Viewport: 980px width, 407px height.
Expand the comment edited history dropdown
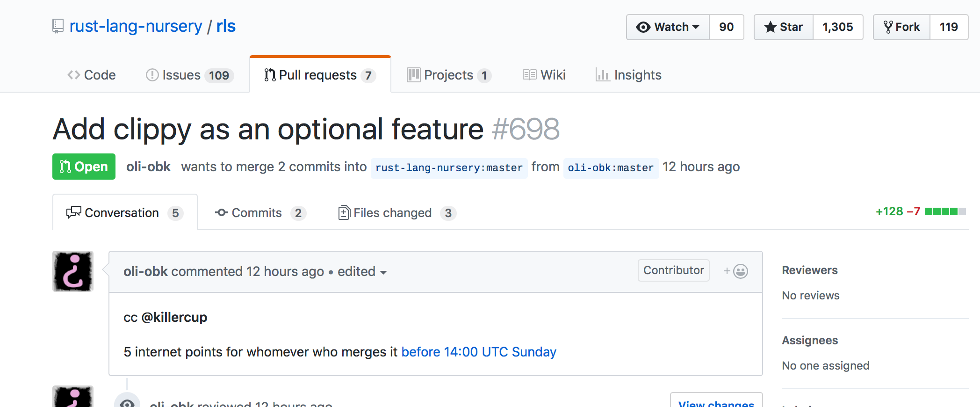click(362, 272)
